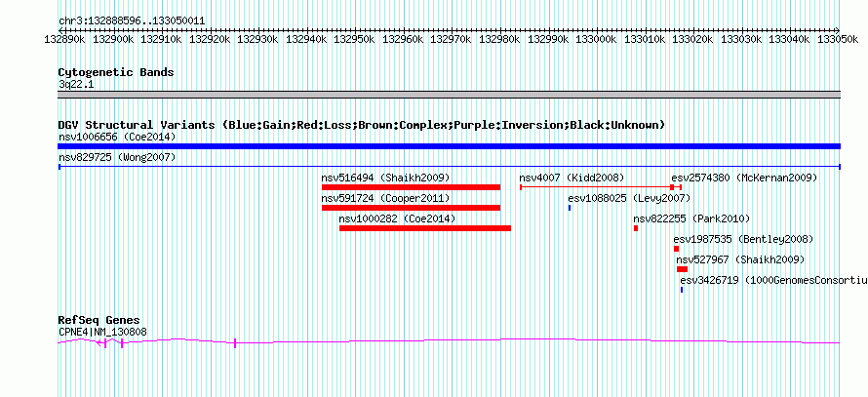Click the RefSeq Genes track title
868x397 pixels.
coord(99,321)
